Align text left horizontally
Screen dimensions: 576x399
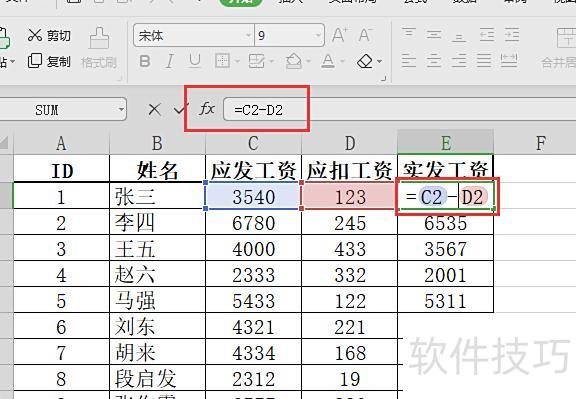[x=408, y=61]
